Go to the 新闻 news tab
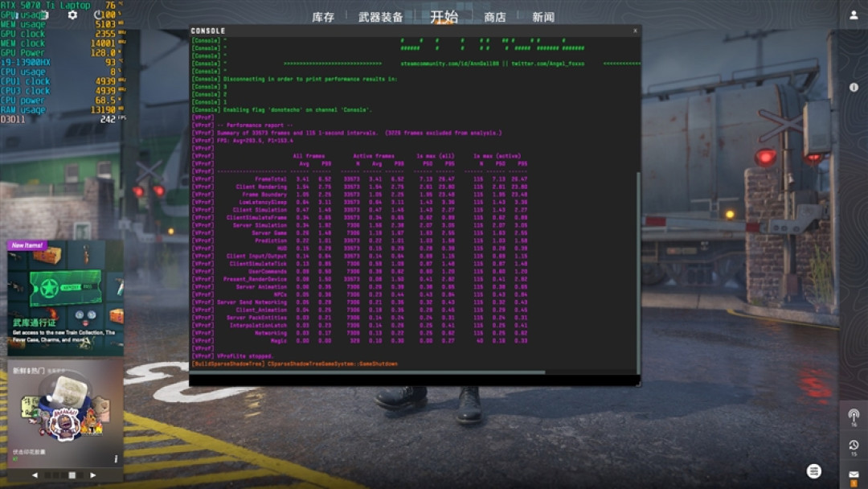This screenshot has height=489, width=868. point(543,17)
